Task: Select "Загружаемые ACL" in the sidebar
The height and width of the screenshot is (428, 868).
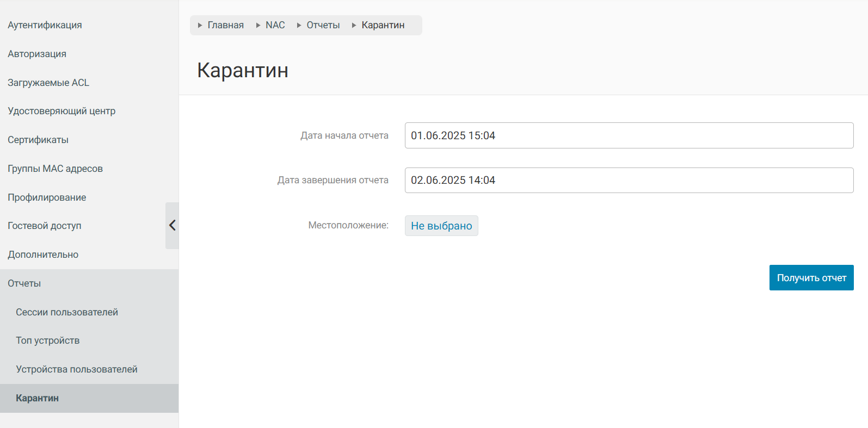Action: click(x=48, y=83)
